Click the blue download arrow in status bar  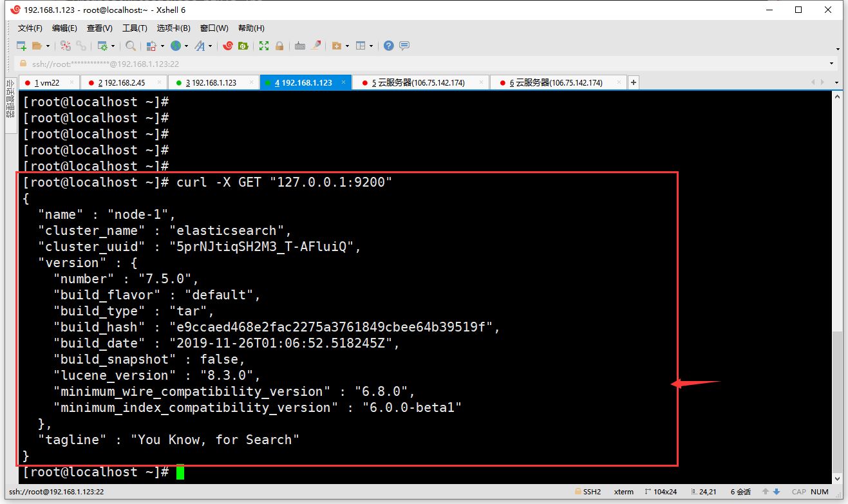point(777,492)
